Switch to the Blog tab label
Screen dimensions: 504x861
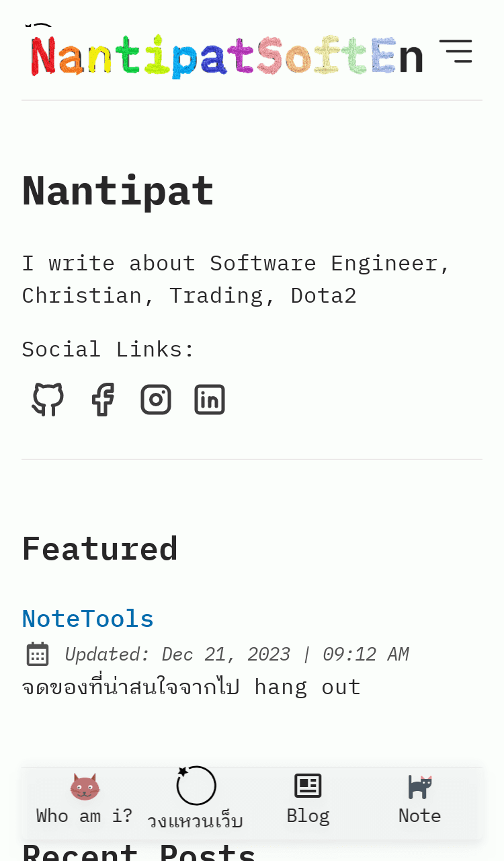pyautogui.click(x=308, y=816)
